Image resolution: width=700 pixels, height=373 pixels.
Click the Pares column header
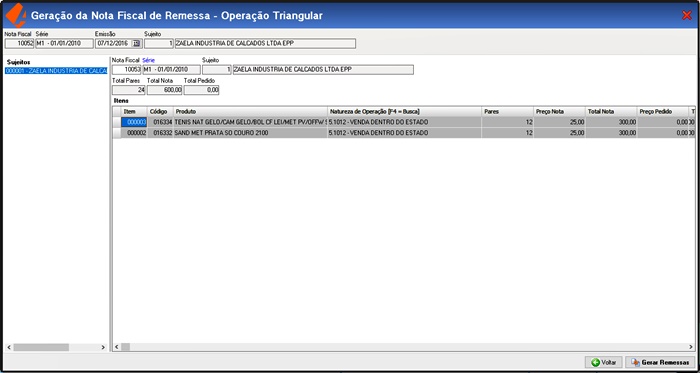pos(508,111)
